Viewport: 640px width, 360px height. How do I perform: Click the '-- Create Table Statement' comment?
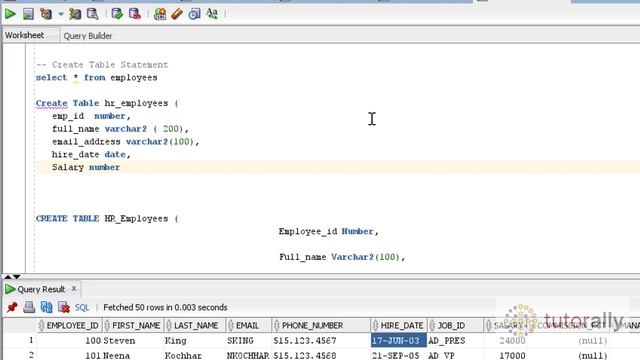tap(102, 65)
